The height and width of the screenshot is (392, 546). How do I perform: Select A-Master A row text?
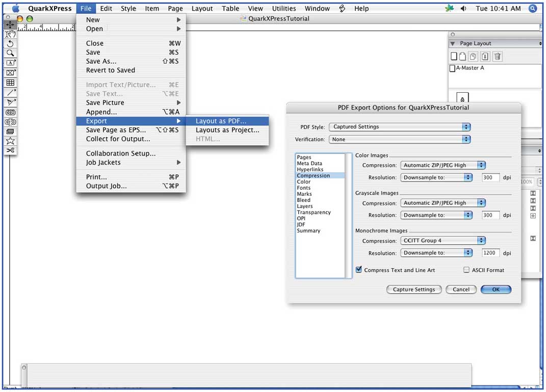click(470, 68)
